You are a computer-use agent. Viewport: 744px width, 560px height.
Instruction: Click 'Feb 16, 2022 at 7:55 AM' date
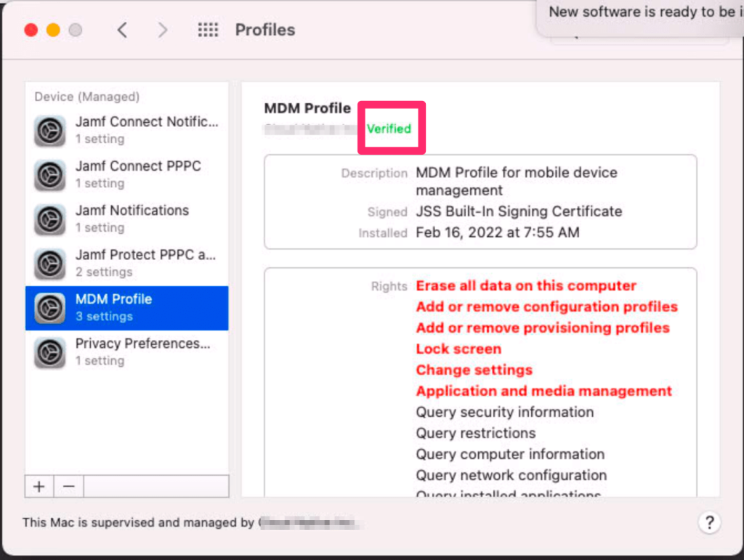pos(498,232)
